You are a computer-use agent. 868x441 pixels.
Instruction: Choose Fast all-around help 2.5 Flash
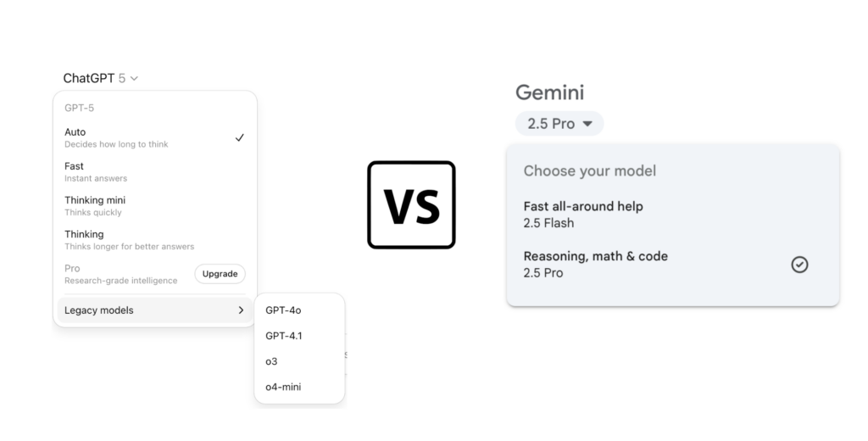coord(583,214)
